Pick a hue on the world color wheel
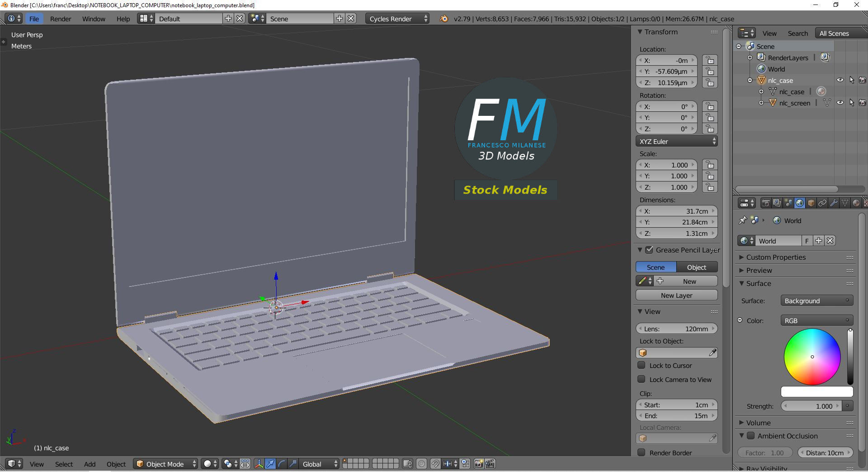868x472 pixels. 812,357
